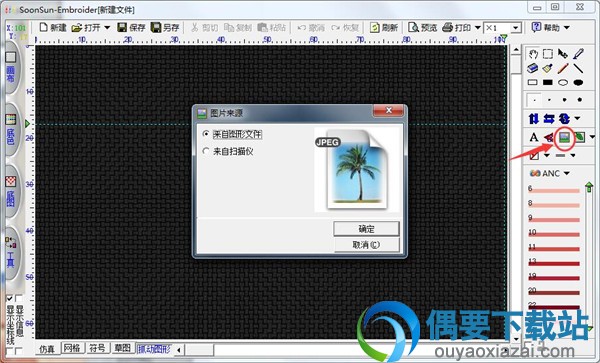Confirm dialog with 确定 button
This screenshot has width=600, height=363.
click(x=366, y=229)
